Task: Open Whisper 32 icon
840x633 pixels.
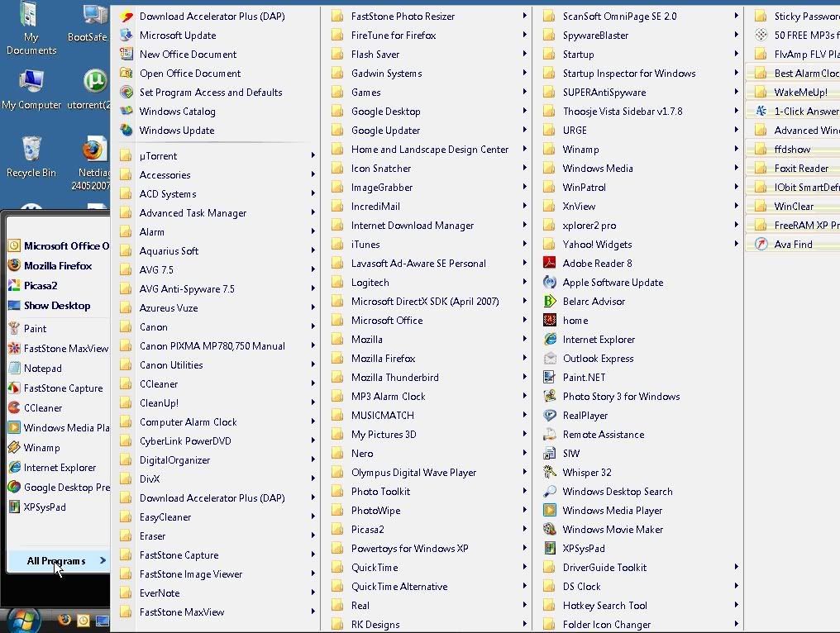Action: click(550, 473)
